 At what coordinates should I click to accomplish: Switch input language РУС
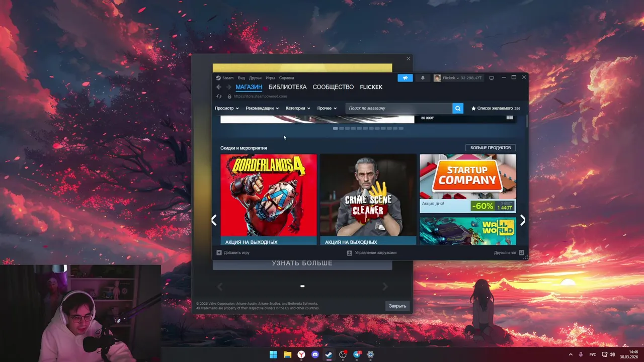pos(593,354)
